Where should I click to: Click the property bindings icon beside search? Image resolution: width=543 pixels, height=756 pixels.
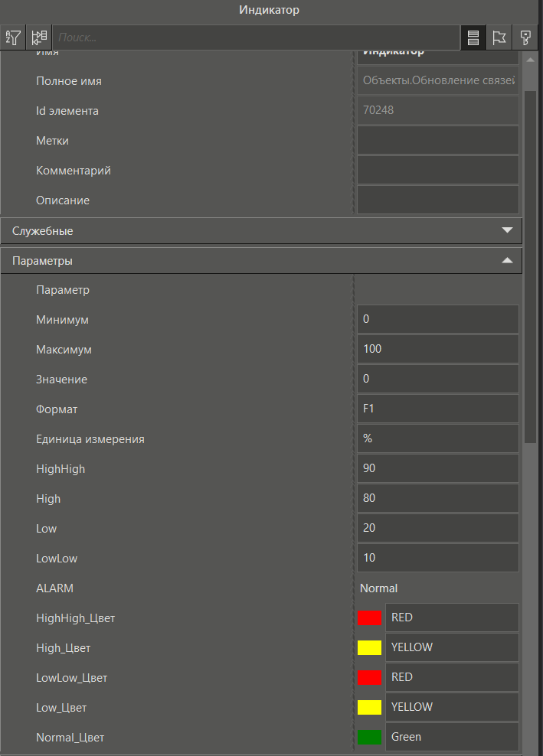[x=38, y=37]
